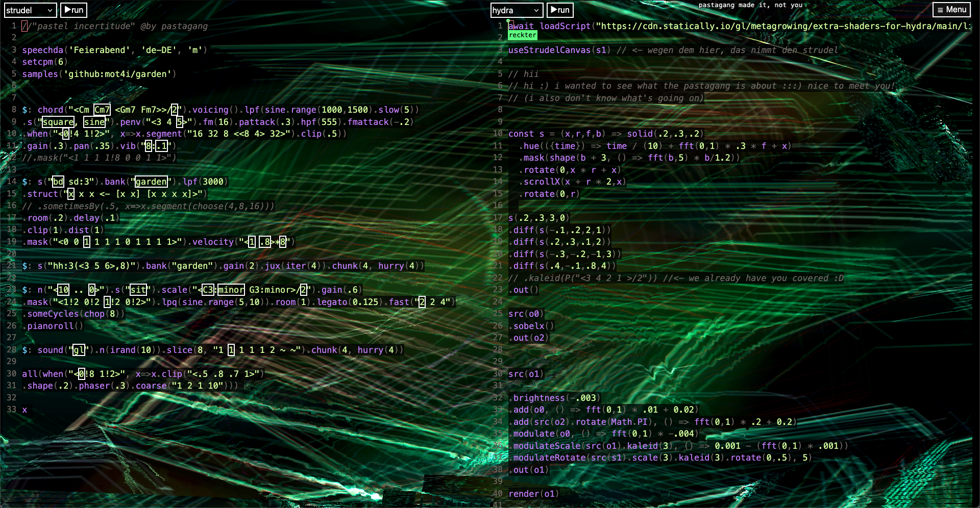Viewport: 980px width, 508px height.
Task: Run the strudel pane code
Action: (x=73, y=10)
